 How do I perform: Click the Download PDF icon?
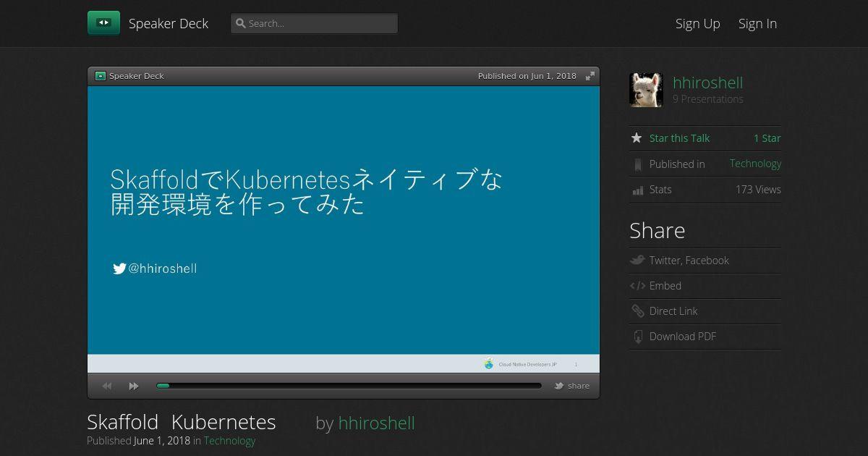click(637, 337)
